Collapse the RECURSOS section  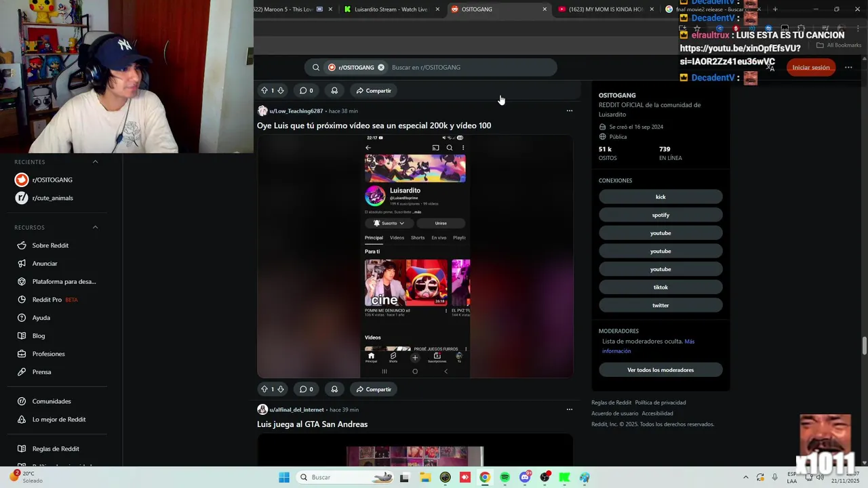click(95, 227)
